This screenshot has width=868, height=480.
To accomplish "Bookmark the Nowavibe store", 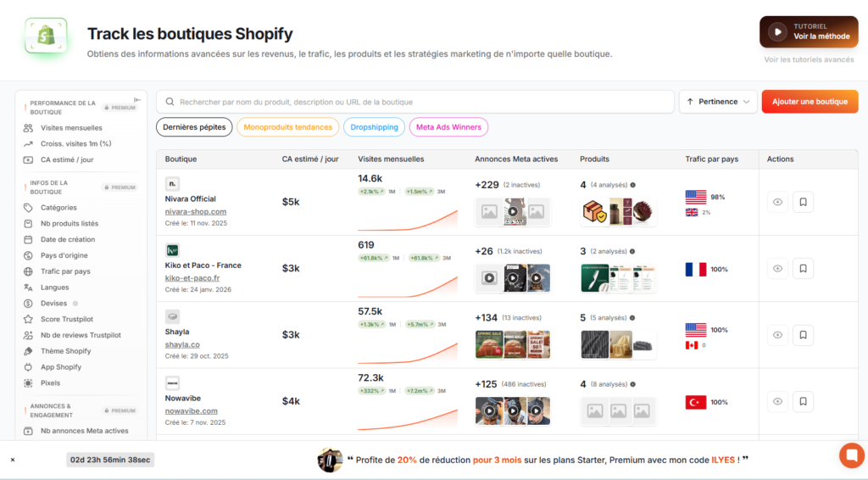I will click(x=804, y=401).
